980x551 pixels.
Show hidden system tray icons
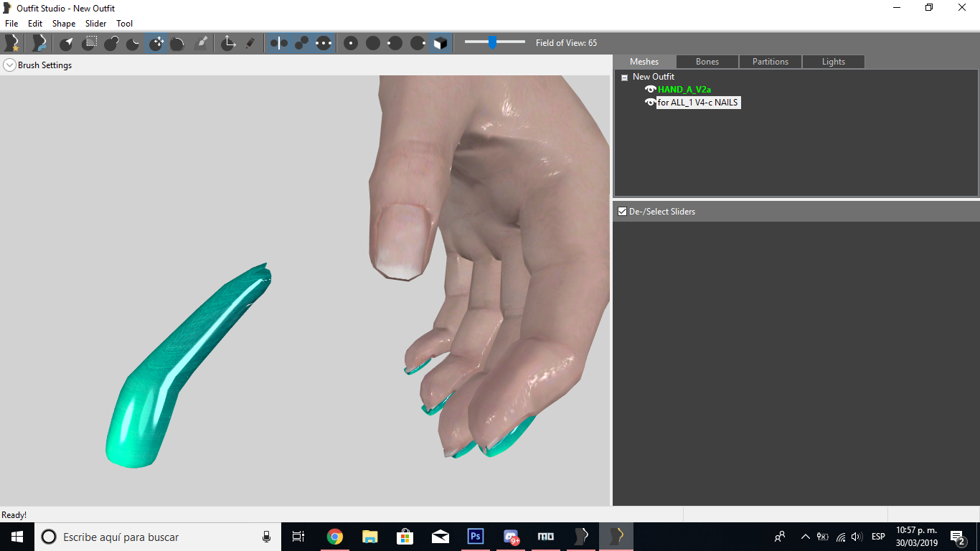[x=805, y=537]
